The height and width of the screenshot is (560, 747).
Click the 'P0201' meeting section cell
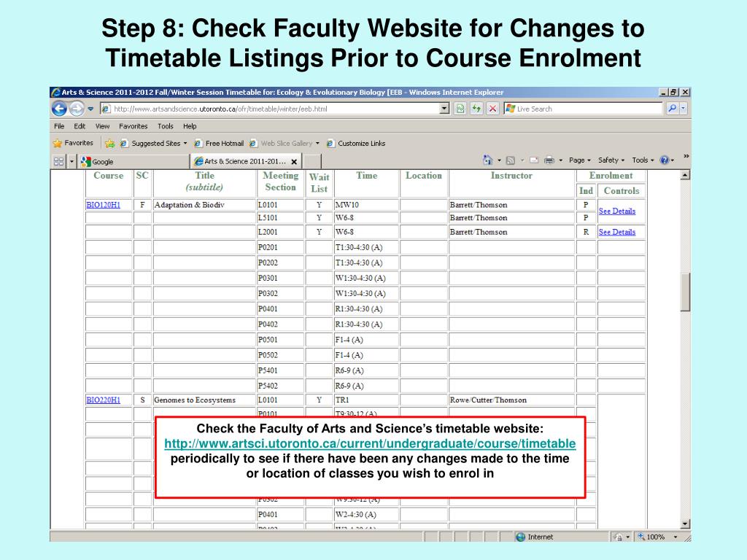[281, 247]
